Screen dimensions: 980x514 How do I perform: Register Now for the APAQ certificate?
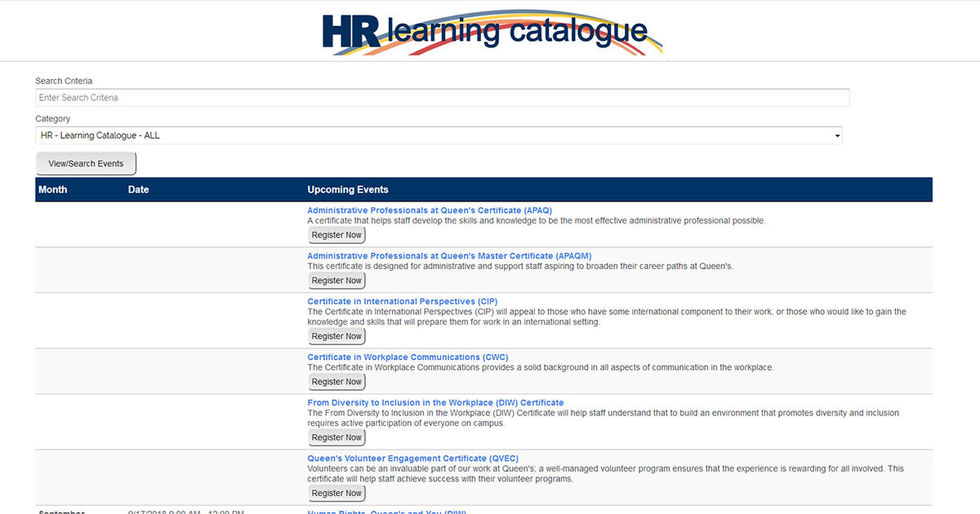click(x=336, y=235)
